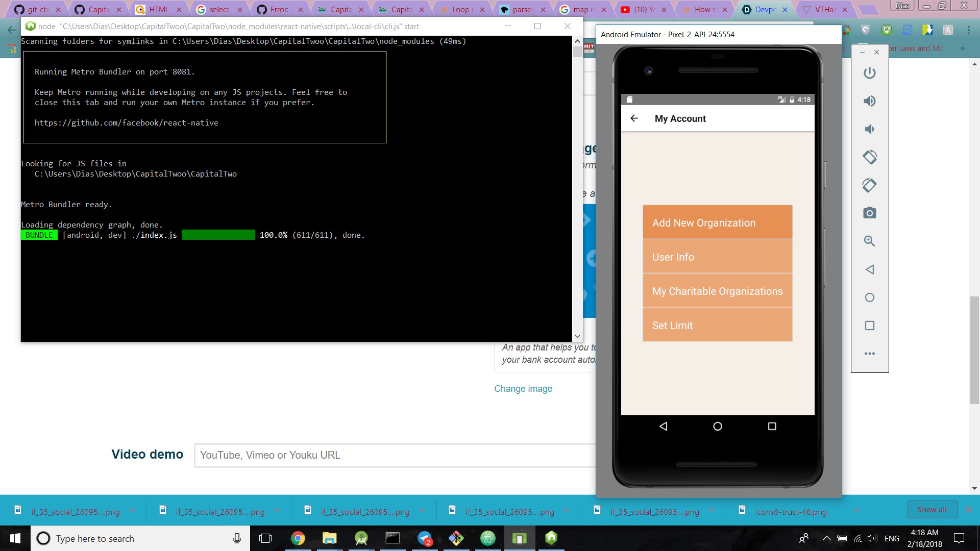Click the emulator zoom magnifier icon
Image resolution: width=980 pixels, height=551 pixels.
869,241
